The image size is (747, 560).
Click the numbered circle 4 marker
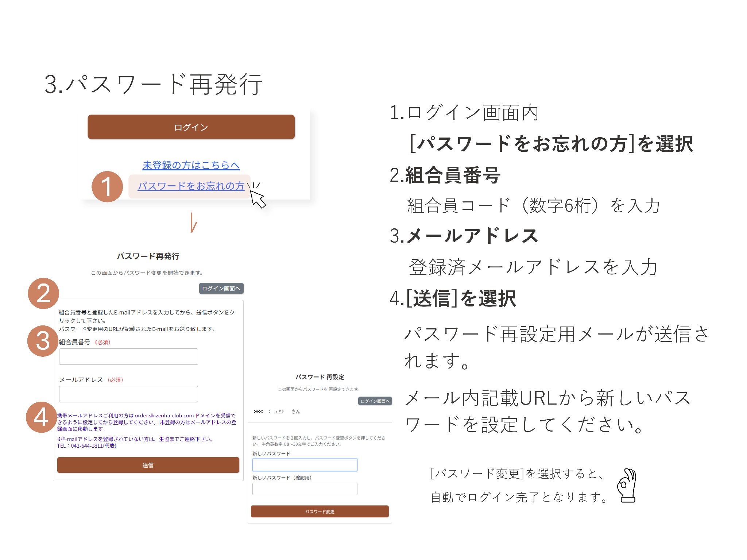click(41, 417)
